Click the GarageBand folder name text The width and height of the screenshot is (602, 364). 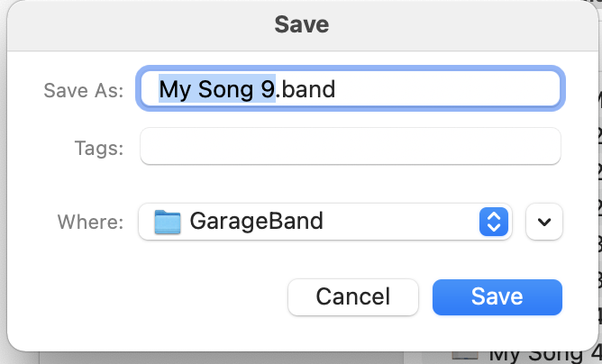[256, 222]
